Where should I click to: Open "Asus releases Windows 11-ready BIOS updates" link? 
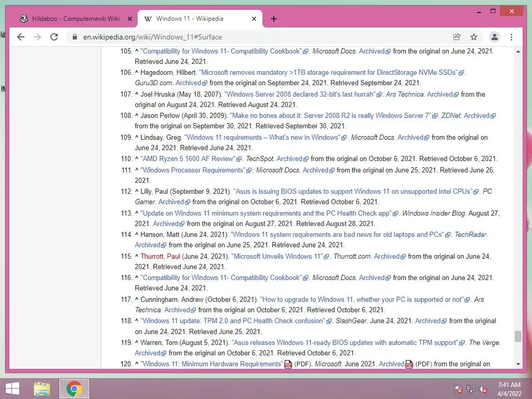(x=345, y=343)
